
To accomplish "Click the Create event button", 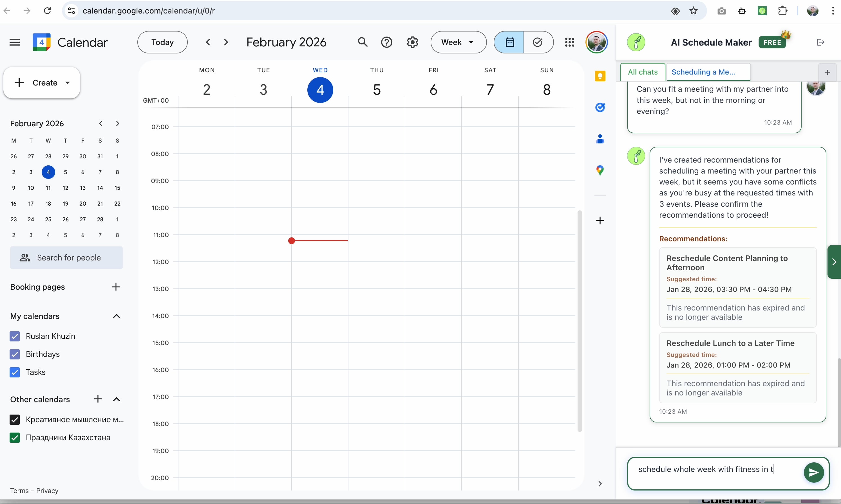I will 41,83.
